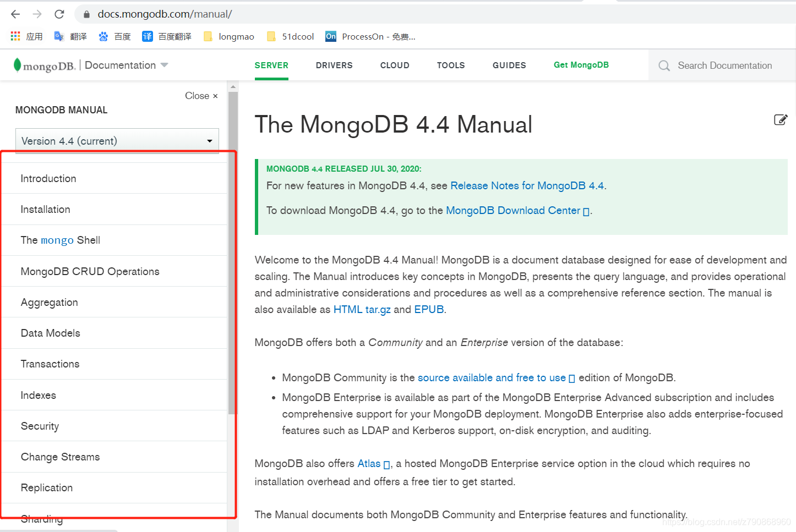
Task: Click external link icon after Atlas
Action: point(386,464)
